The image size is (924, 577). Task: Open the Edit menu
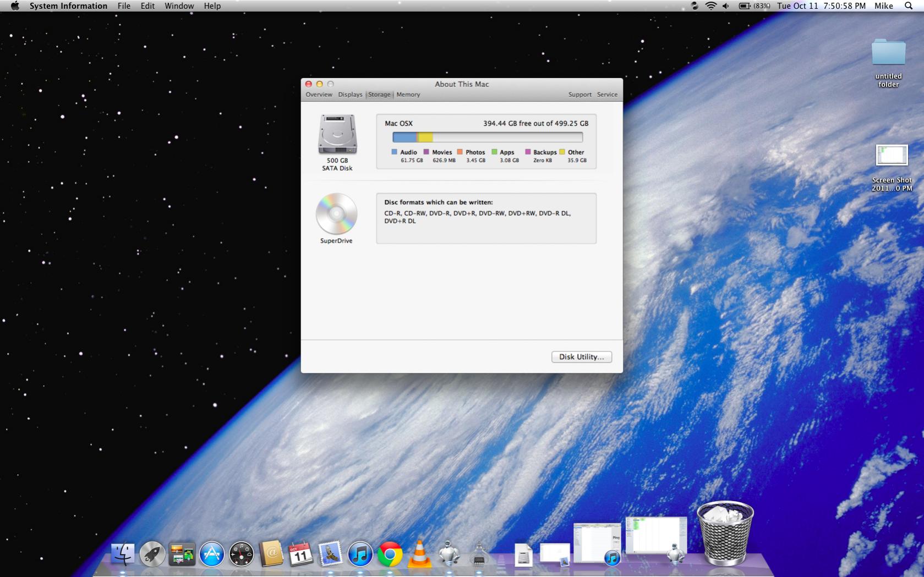pyautogui.click(x=147, y=6)
